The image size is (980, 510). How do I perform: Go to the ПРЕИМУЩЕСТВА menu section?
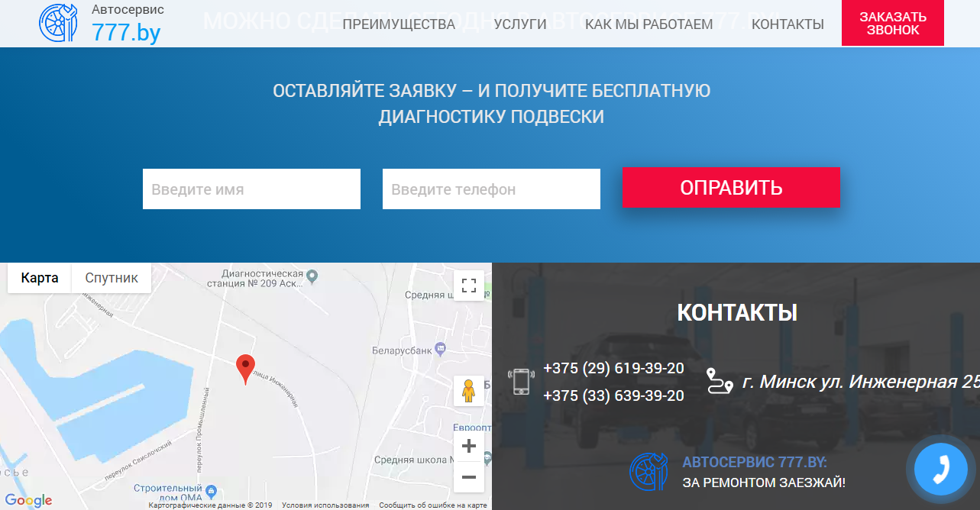399,24
